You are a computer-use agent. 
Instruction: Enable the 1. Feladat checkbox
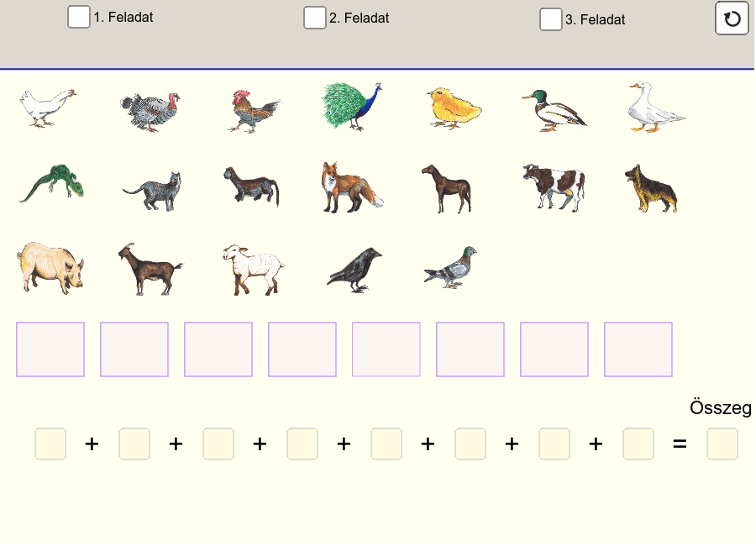point(79,17)
